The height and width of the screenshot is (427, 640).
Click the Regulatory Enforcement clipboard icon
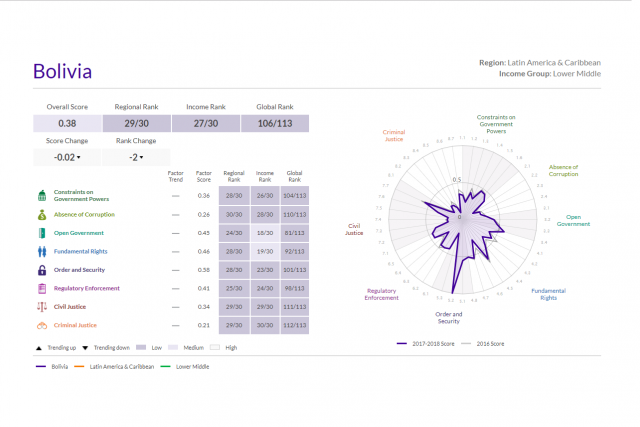tap(42, 288)
